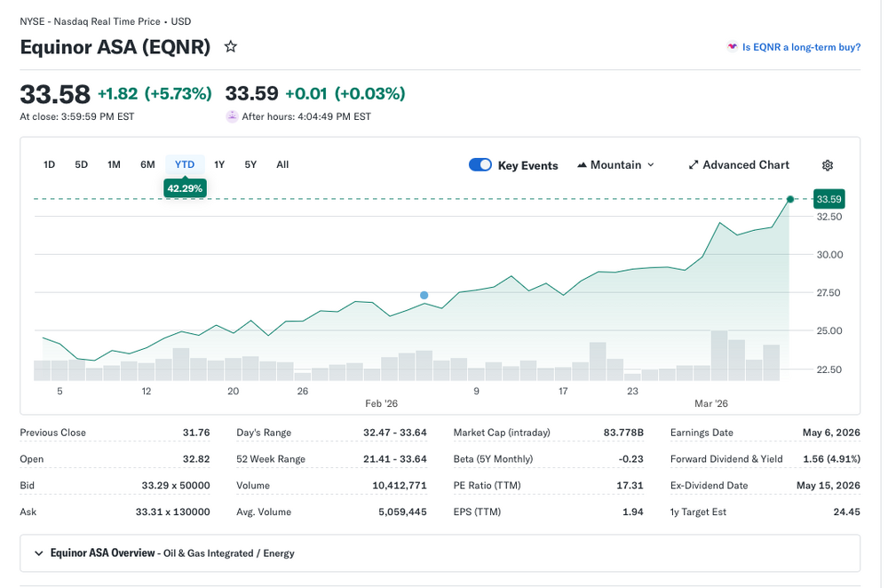Click the 1y Target Est value 24.45
The width and height of the screenshot is (888, 588).
tap(846, 513)
